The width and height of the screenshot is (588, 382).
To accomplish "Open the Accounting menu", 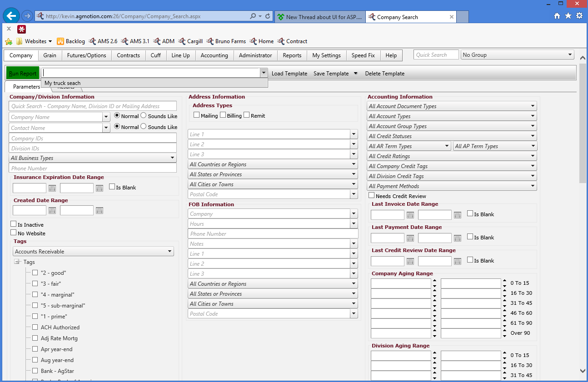I will (214, 55).
